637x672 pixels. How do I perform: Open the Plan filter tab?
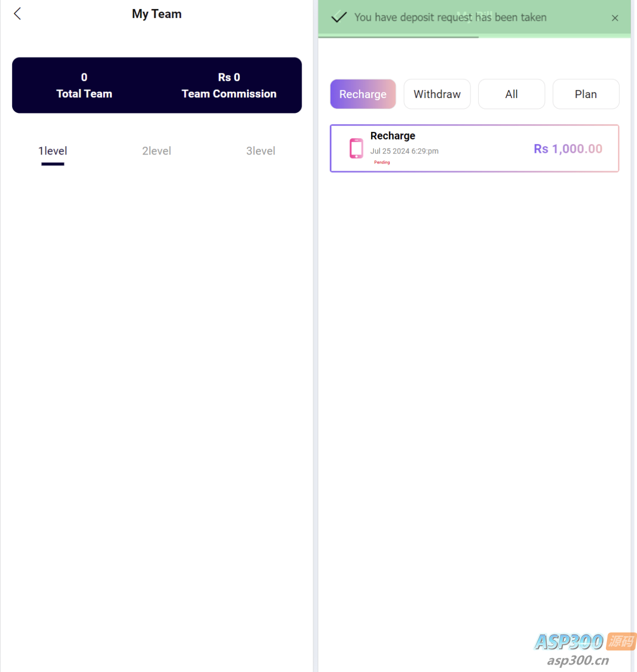click(586, 94)
